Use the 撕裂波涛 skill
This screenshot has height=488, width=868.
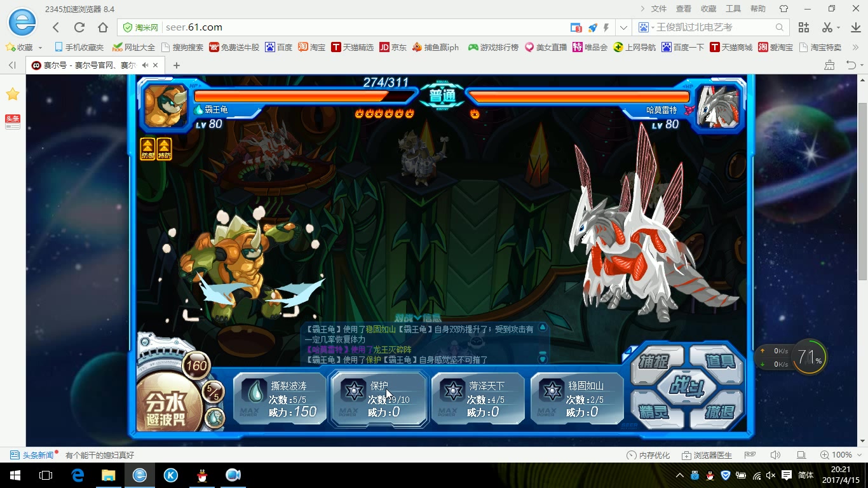pyautogui.click(x=280, y=399)
